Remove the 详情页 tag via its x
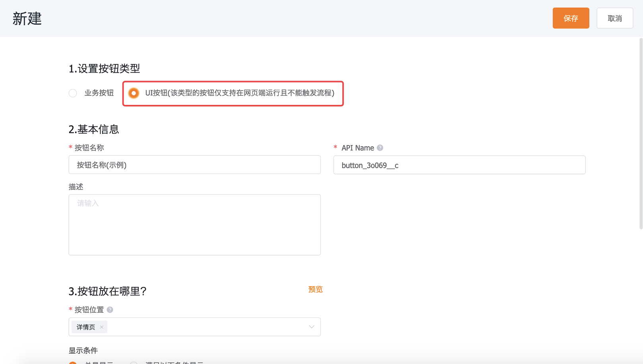Image resolution: width=643 pixels, height=364 pixels. (102, 327)
